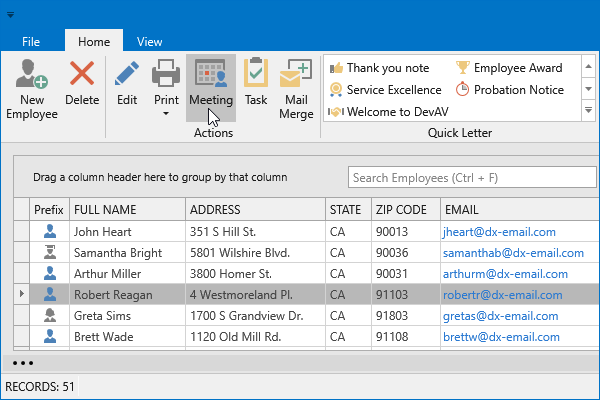Choose the Welcome to DevAV letter
Image resolution: width=600 pixels, height=400 pixels.
(x=388, y=112)
